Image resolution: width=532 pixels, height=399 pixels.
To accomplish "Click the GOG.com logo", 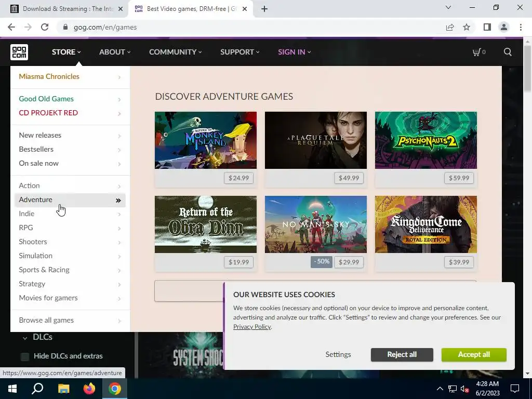I will (x=19, y=52).
